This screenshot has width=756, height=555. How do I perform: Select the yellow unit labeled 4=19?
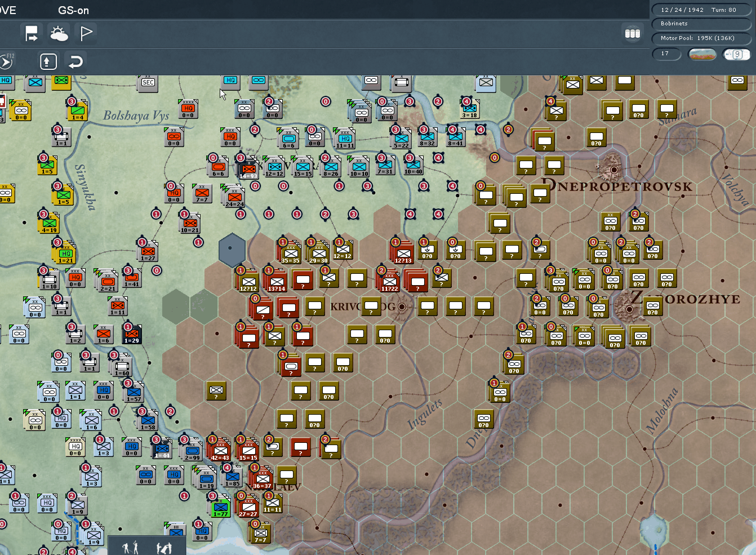pos(49,223)
